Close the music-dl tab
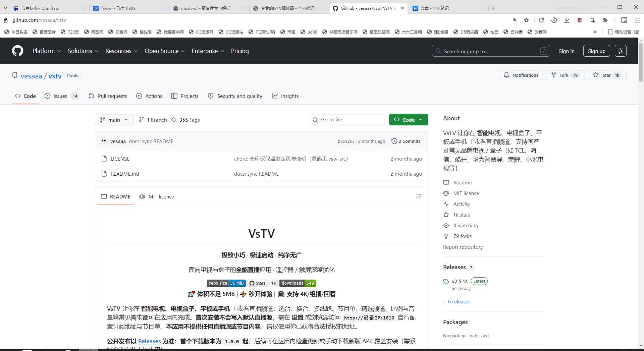Viewport: 644px width, 351px height. pos(243,8)
